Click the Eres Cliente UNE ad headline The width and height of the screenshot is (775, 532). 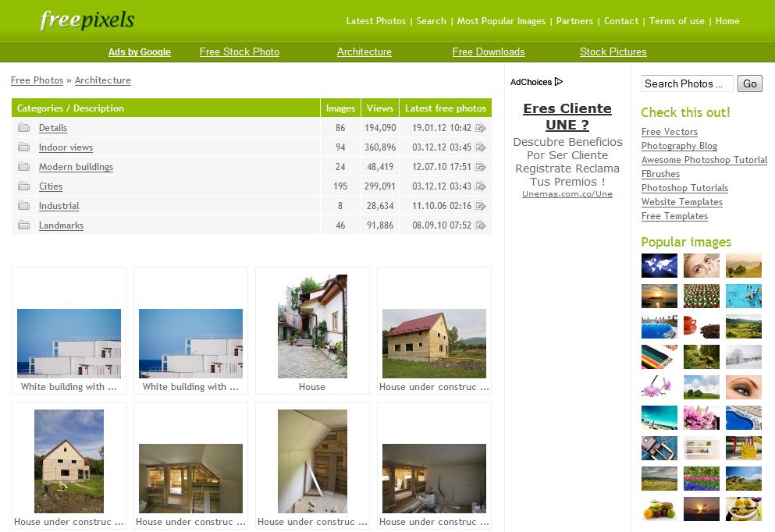567,116
